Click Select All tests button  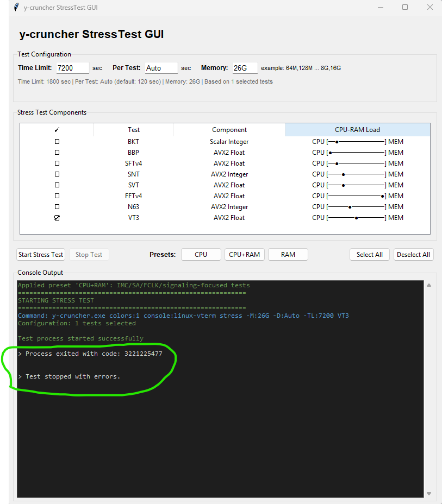pos(370,255)
